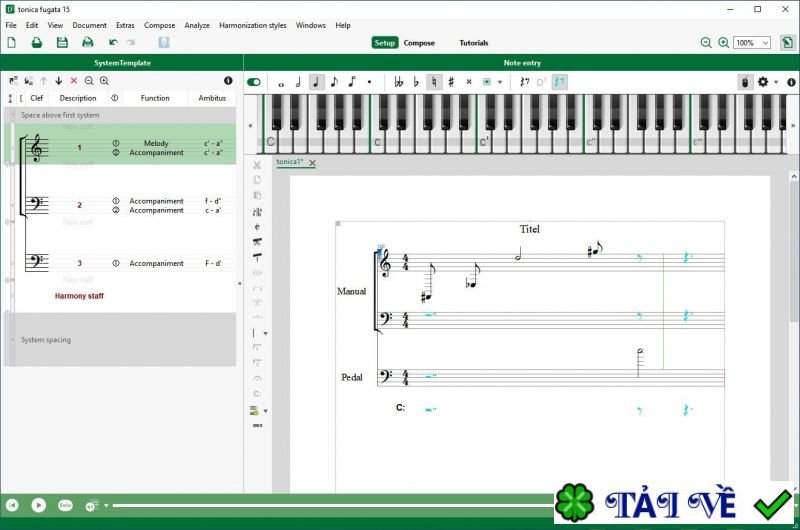Select staff 3 Accompaniment row

[x=120, y=263]
